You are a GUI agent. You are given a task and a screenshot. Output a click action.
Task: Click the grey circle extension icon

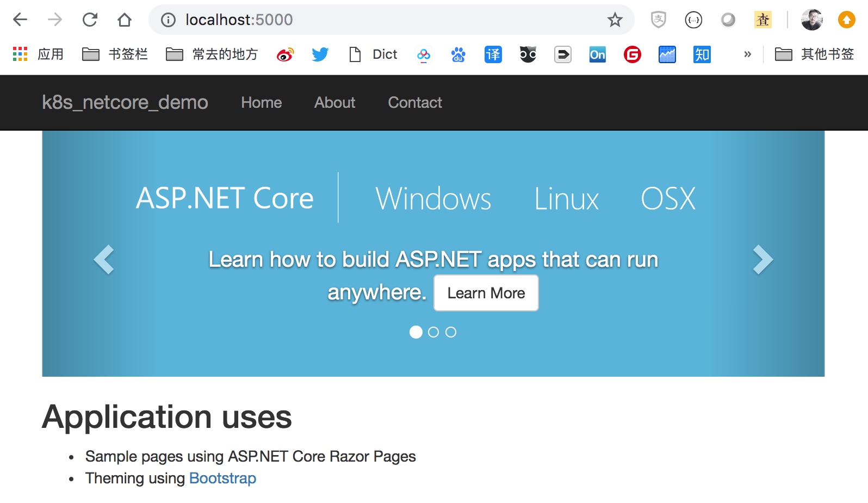[x=728, y=20]
